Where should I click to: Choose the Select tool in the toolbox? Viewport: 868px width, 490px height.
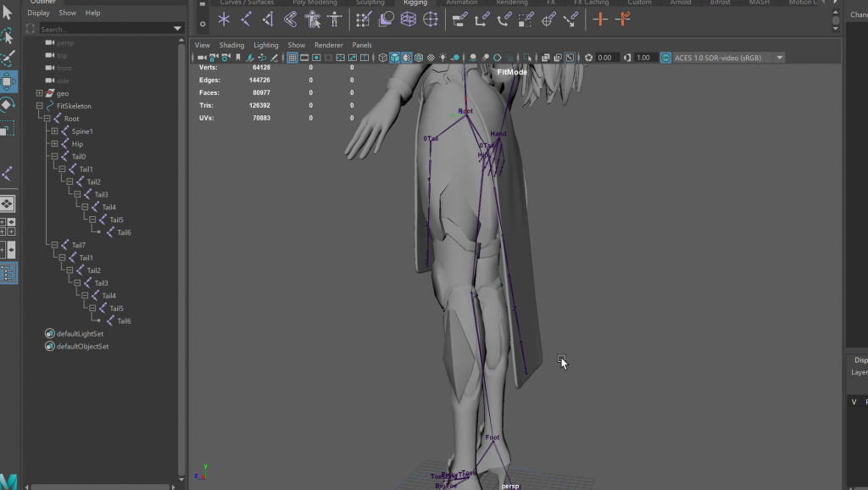pyautogui.click(x=7, y=13)
